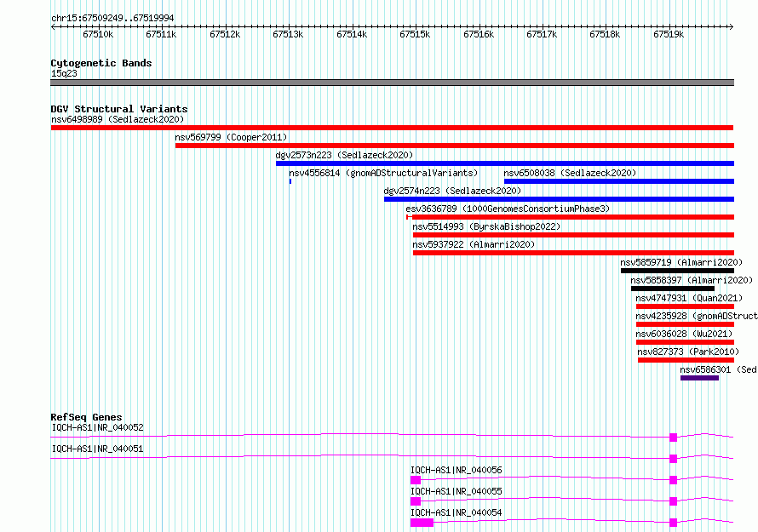The image size is (758, 532).
Task: Click wide first exon of NR_040054
Action: 422,523
